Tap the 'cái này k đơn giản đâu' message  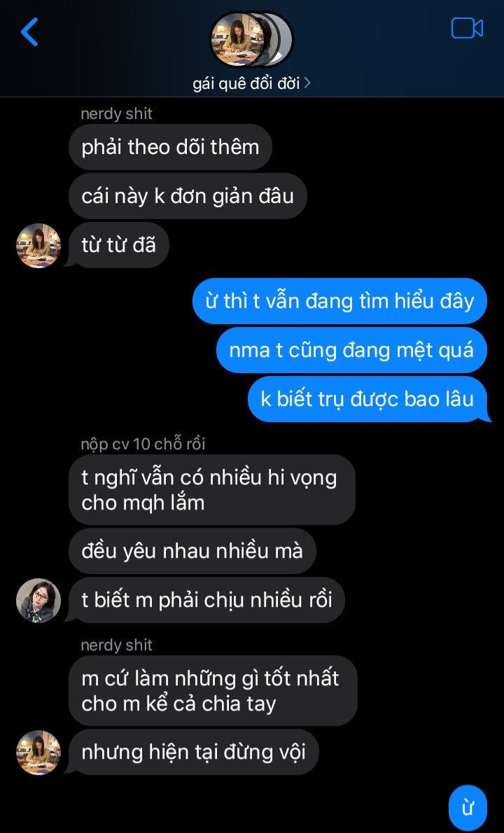(x=188, y=196)
